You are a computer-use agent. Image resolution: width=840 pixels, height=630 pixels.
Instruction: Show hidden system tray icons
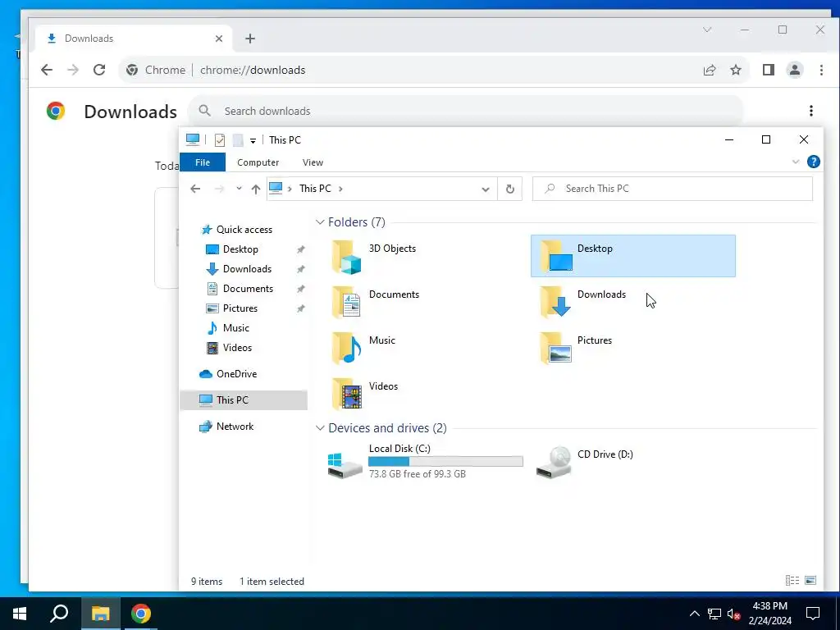click(694, 614)
